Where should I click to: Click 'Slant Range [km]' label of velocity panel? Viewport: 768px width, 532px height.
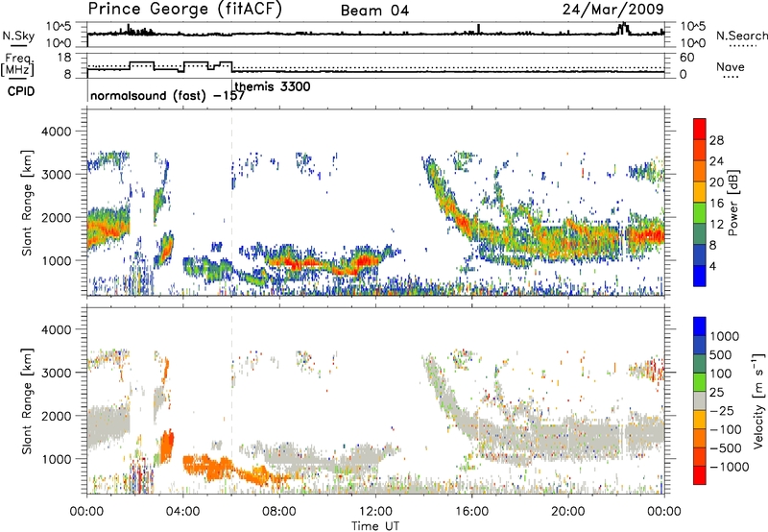click(27, 401)
